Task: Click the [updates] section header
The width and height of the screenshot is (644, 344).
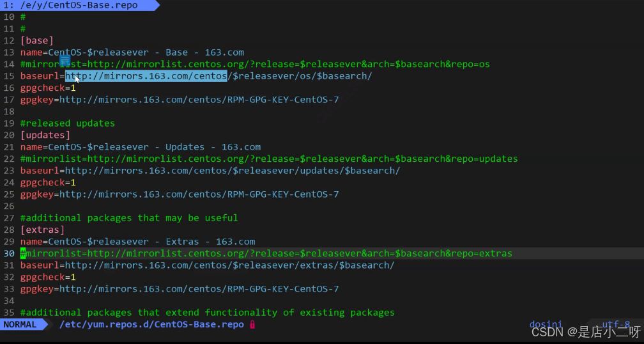Action: click(x=45, y=135)
